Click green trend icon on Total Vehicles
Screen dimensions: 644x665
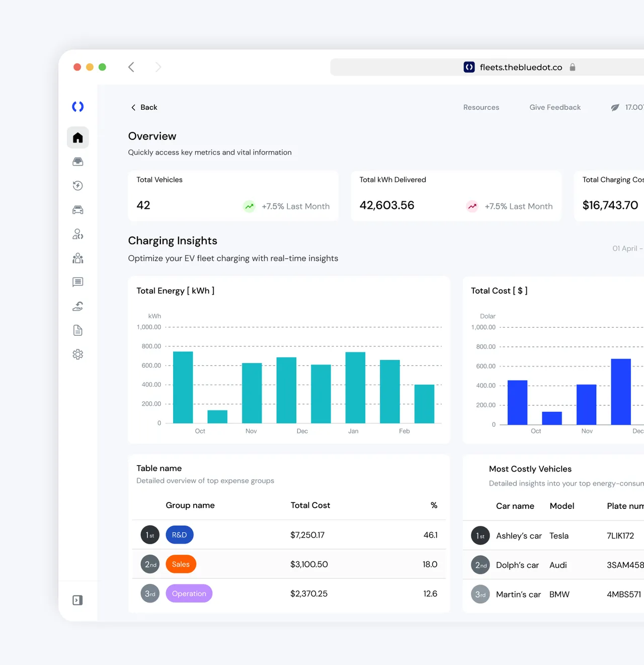pos(249,206)
